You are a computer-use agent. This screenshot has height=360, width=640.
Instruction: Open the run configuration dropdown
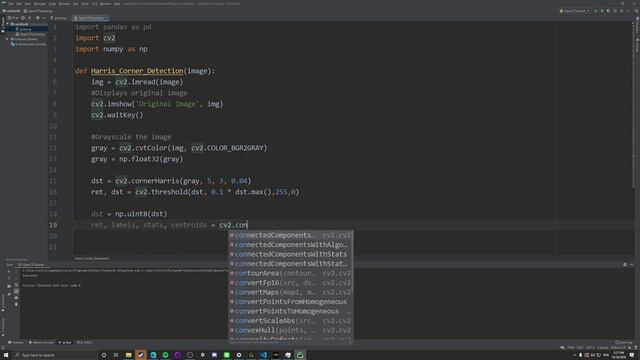point(574,11)
